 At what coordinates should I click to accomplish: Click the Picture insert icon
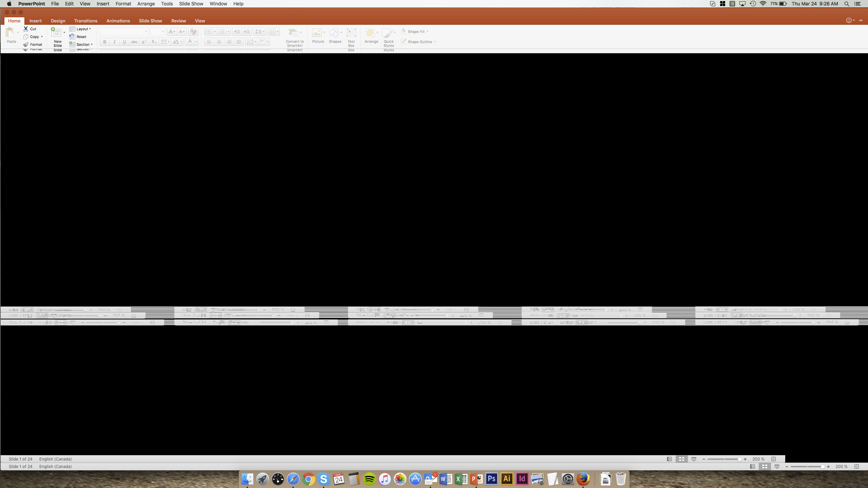[316, 33]
